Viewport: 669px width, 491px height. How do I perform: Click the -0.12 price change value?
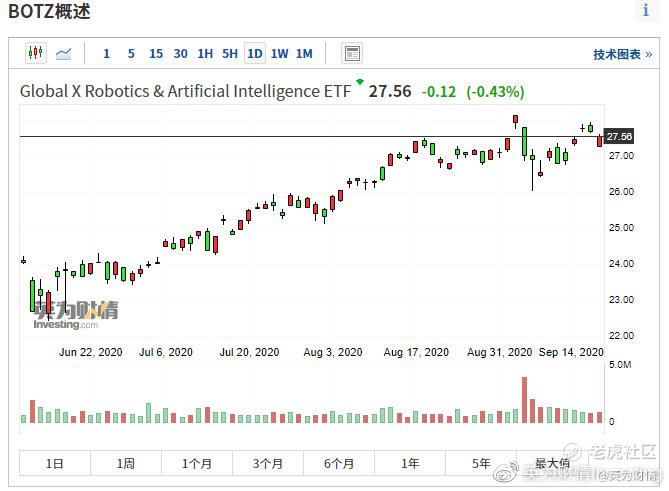439,92
